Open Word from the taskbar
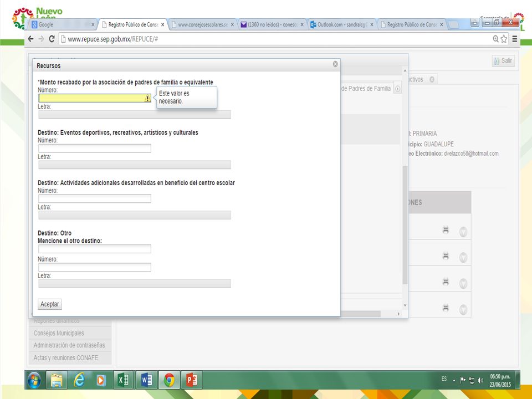Image resolution: width=532 pixels, height=399 pixels. tap(146, 380)
